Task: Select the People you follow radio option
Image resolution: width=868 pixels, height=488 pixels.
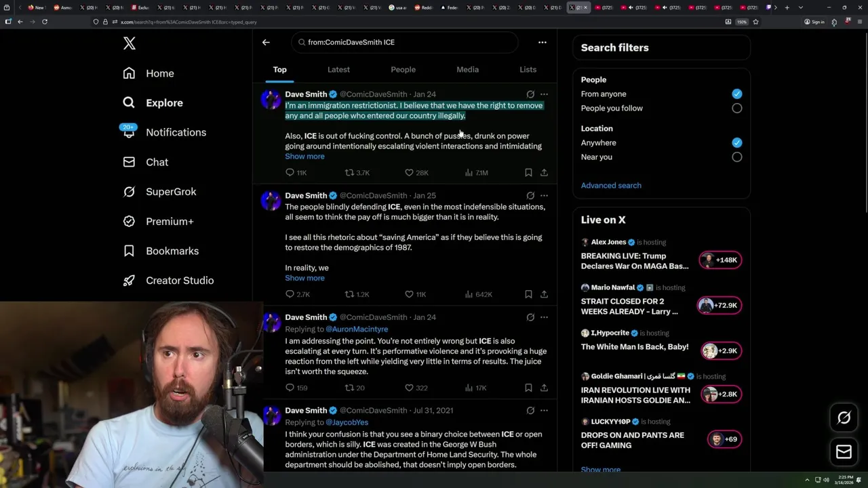Action: click(x=736, y=108)
